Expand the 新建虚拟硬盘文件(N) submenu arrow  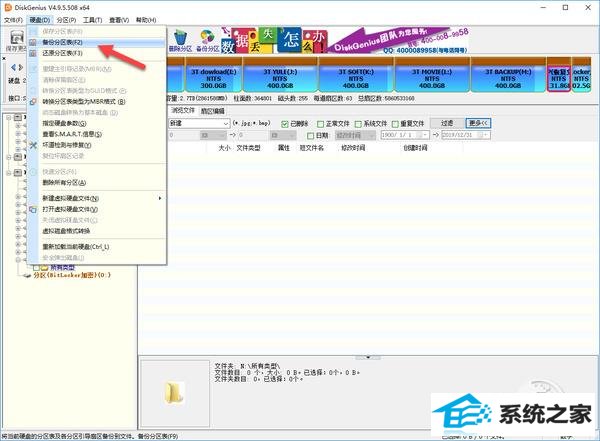click(x=160, y=198)
